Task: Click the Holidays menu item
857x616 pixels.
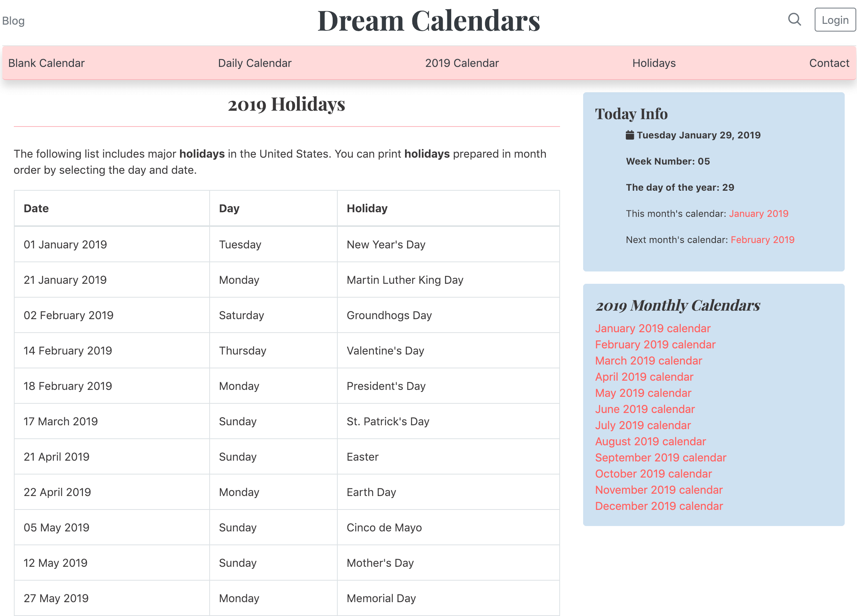Action: click(654, 63)
